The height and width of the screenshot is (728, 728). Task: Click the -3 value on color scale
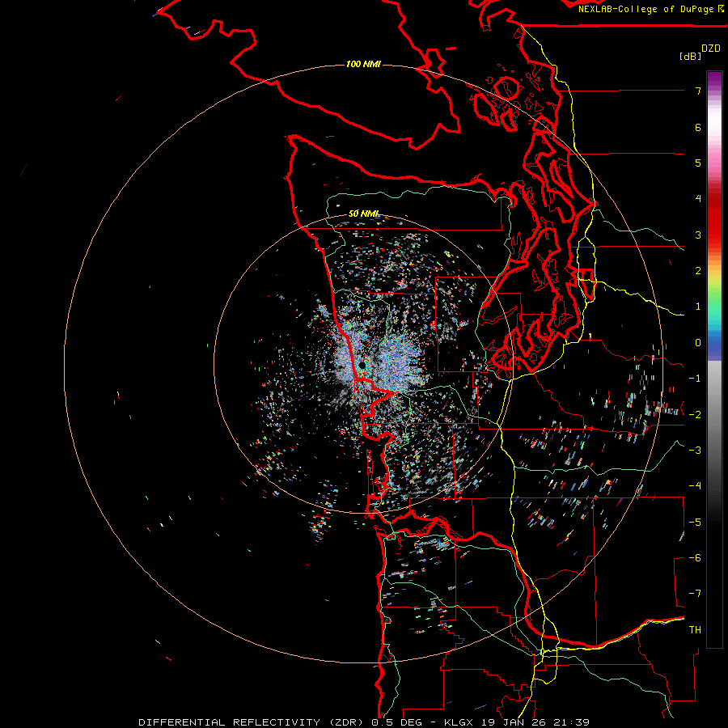point(695,451)
